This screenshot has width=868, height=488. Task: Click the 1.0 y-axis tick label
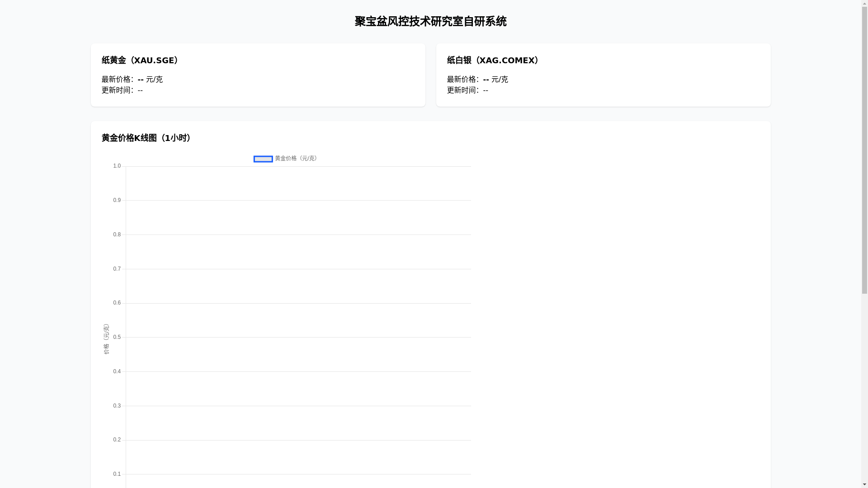117,166
